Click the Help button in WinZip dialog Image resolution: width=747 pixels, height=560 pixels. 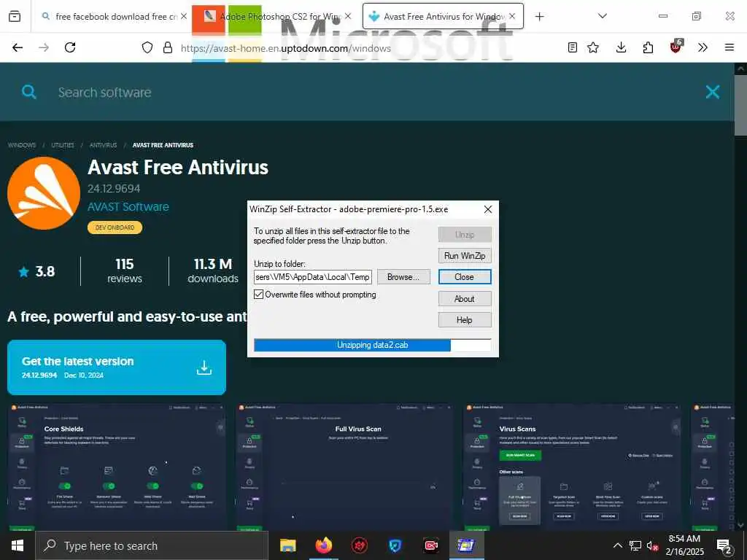[465, 320]
